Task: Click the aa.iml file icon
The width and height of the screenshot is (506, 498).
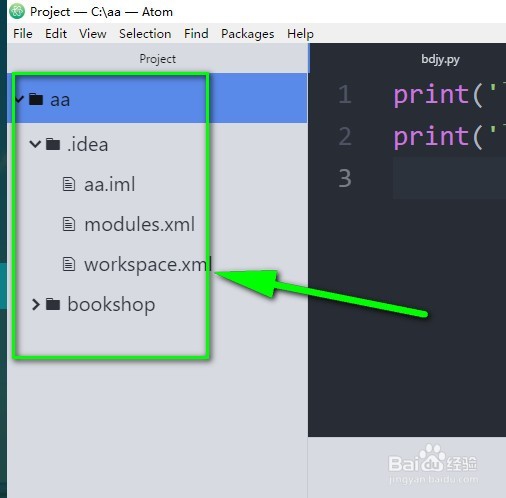Action: pyautogui.click(x=69, y=184)
